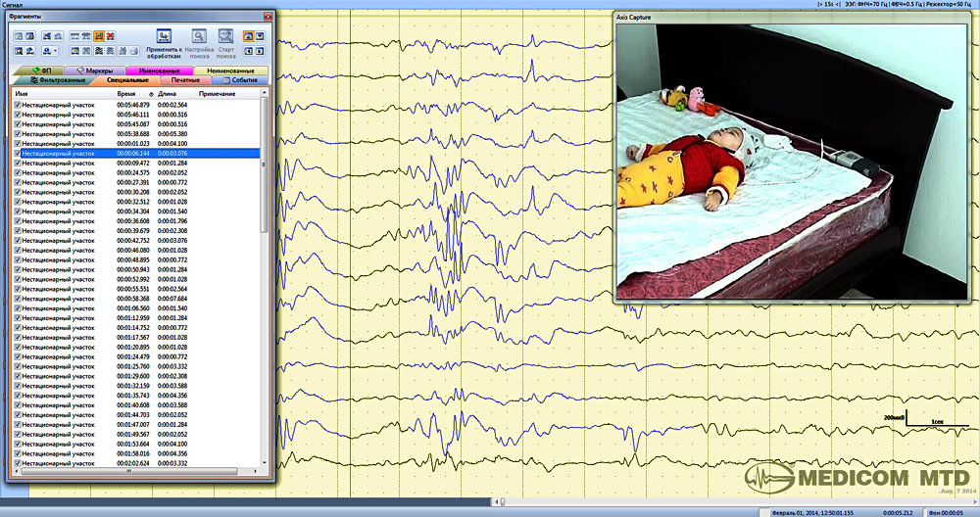Select the 'Именованные' tab
This screenshot has height=517, width=980.
point(159,70)
